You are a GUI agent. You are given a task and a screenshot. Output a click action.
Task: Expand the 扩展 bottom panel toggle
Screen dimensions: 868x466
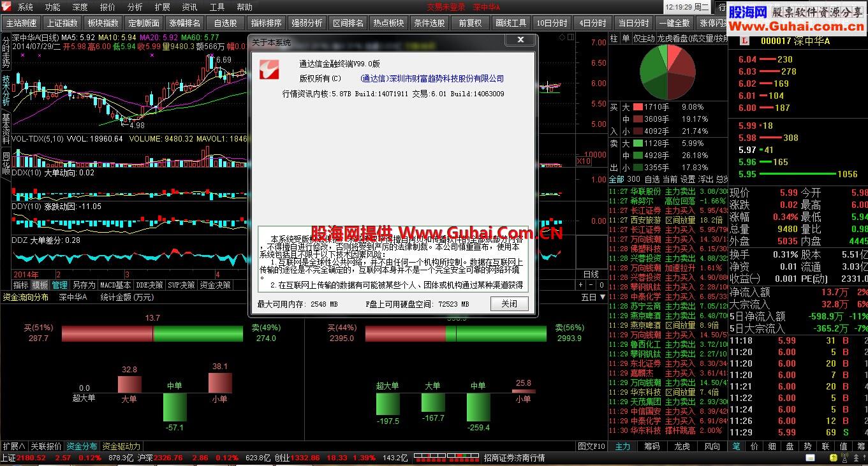pos(14,446)
